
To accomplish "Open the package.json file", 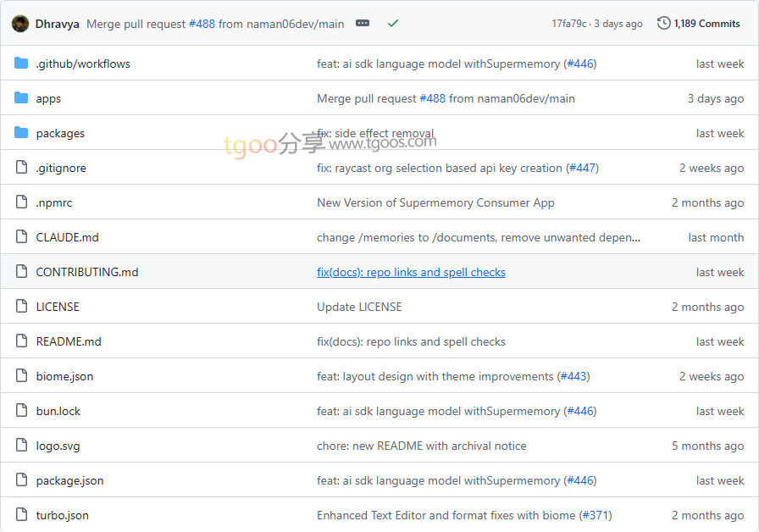I will tap(69, 480).
